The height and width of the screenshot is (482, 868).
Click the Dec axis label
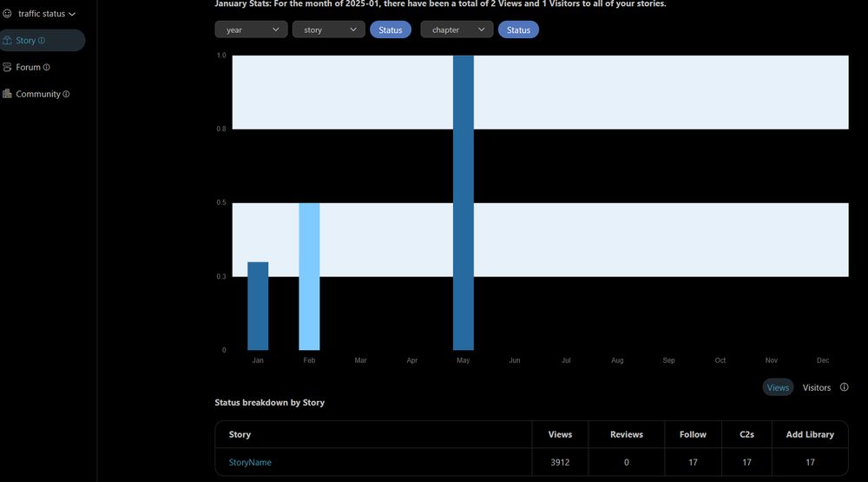823,360
